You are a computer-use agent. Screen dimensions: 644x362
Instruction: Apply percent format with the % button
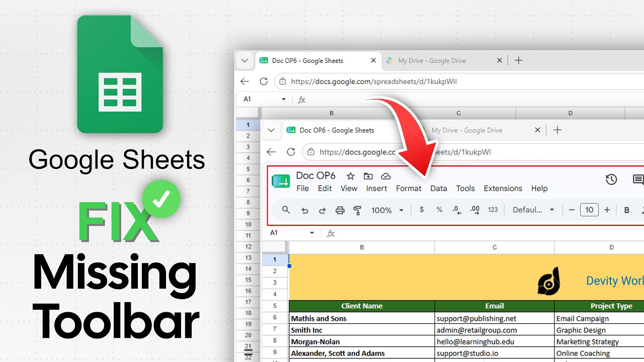click(439, 210)
